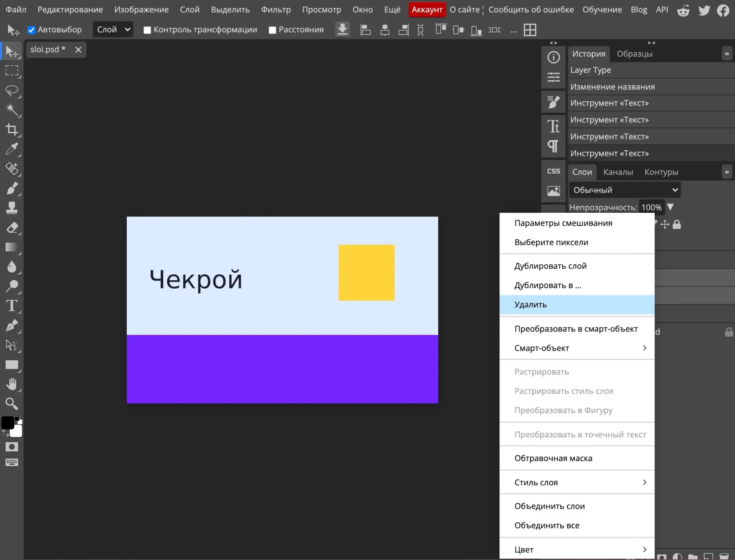
Task: Open the opacity slider arrow
Action: tap(670, 207)
